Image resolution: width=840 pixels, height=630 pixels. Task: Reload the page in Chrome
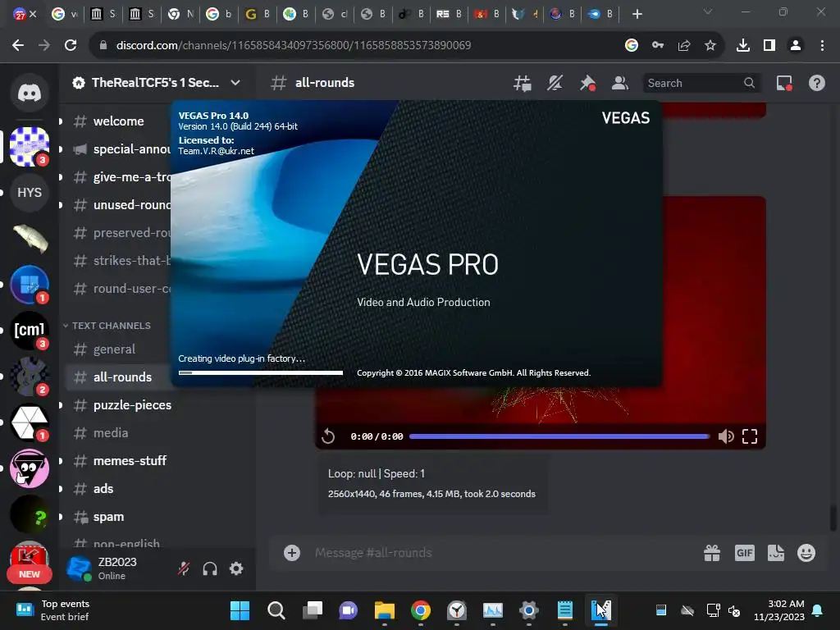71,45
